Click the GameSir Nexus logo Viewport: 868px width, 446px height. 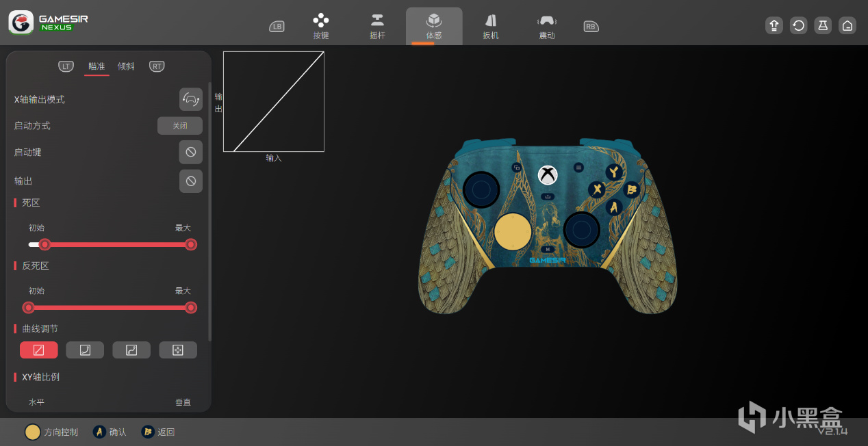coord(48,23)
